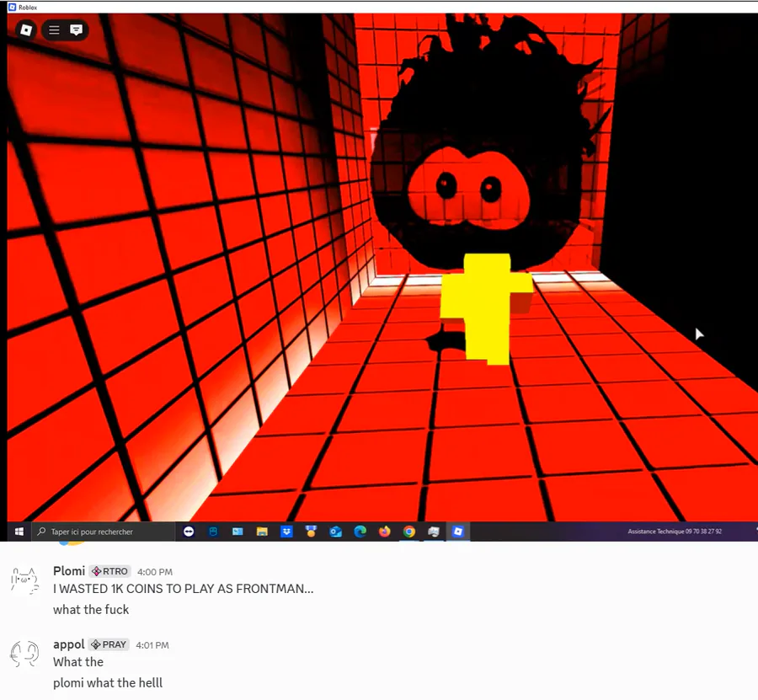
Task: Click the yellow blocky Roblox character
Action: tap(486, 308)
